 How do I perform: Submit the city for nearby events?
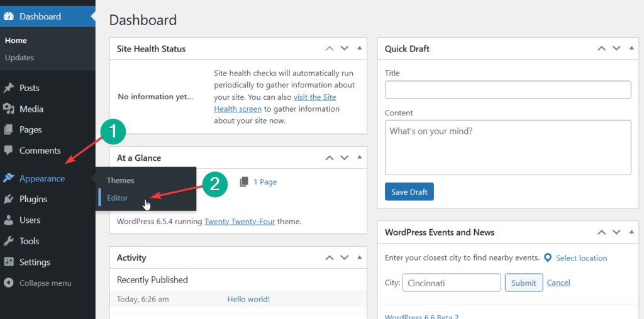[x=523, y=283]
